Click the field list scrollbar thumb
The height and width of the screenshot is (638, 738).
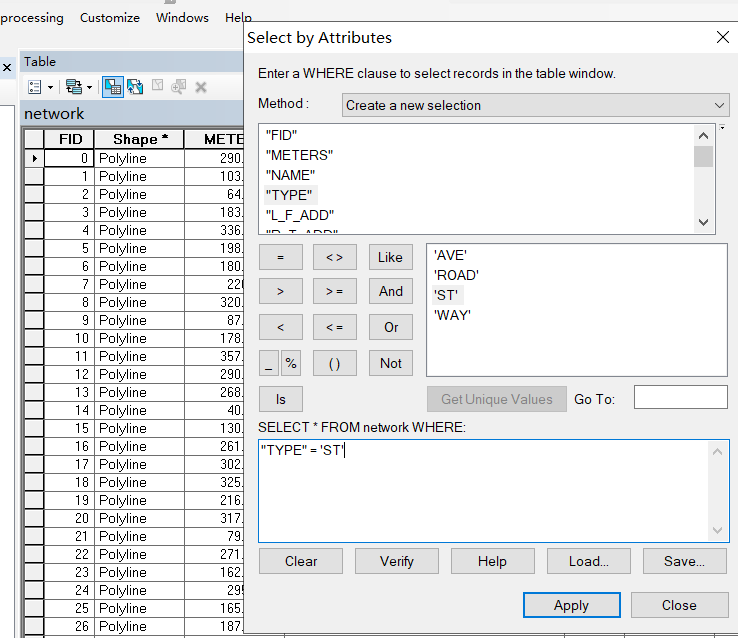click(x=703, y=157)
